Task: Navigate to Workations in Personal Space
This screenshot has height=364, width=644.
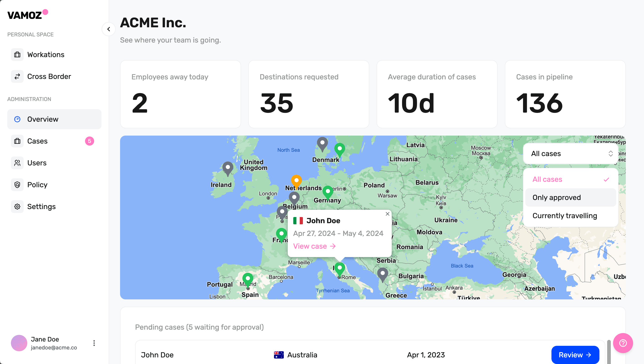Action: [x=45, y=54]
